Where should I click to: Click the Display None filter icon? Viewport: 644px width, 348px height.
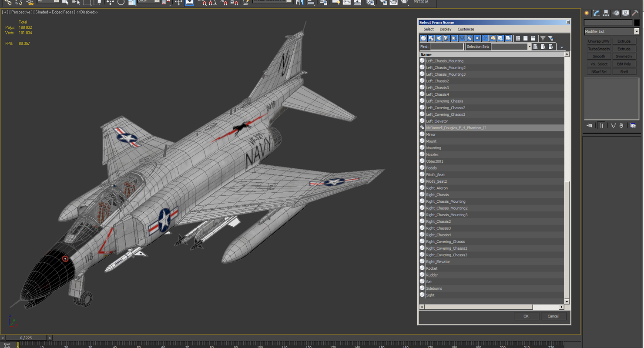tap(525, 38)
